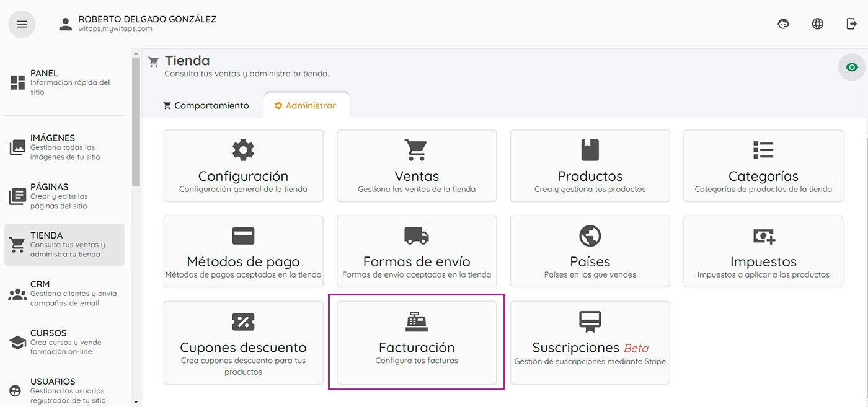Click the Usuarios icon in sidebar
Screen dimensions: 868x407
15,391
